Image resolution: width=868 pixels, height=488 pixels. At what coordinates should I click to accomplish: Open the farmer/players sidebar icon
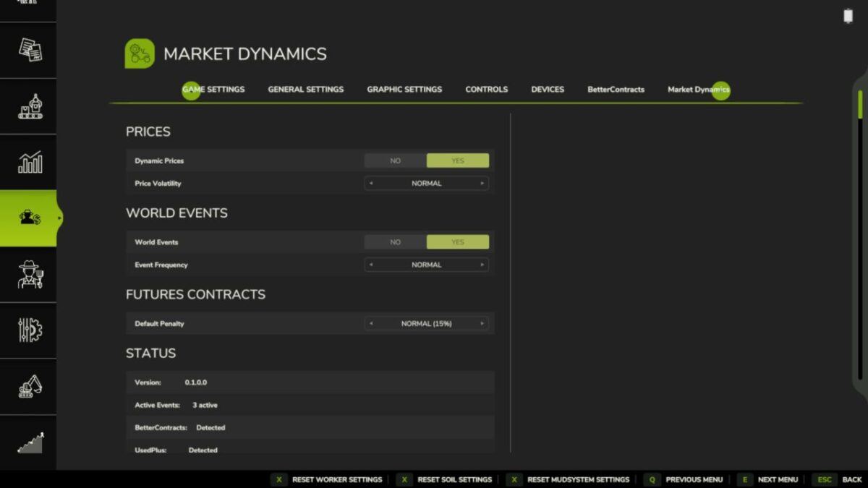click(27, 275)
